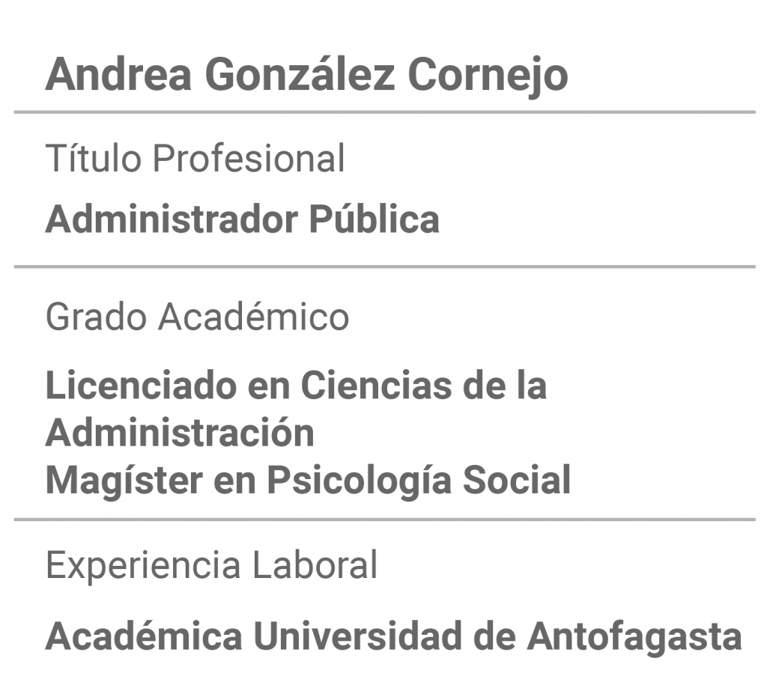Click the name Andrea González Cornejo
Viewport: 767px width, 700px height.
point(306,76)
